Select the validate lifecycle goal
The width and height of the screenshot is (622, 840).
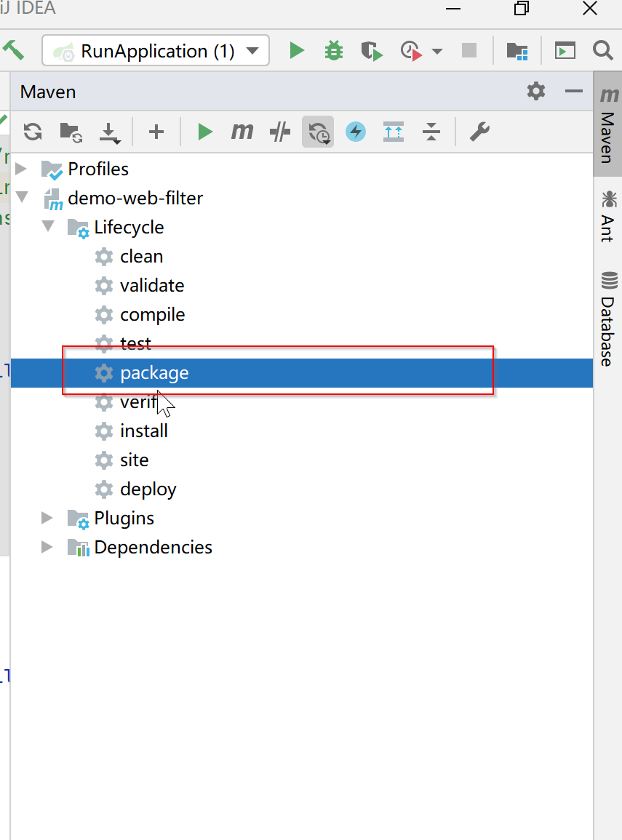[152, 286]
